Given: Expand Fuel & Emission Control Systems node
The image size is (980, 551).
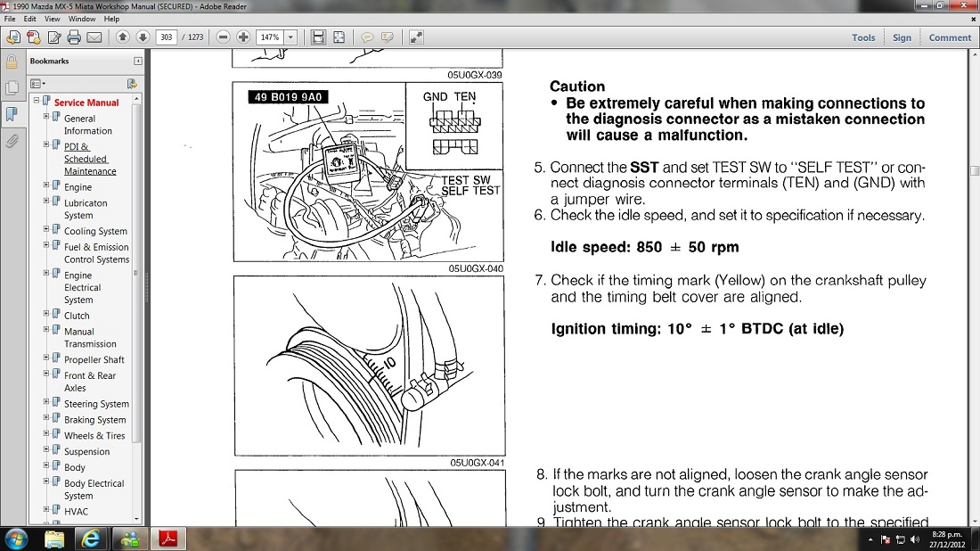Looking at the screenshot, I should [45, 245].
